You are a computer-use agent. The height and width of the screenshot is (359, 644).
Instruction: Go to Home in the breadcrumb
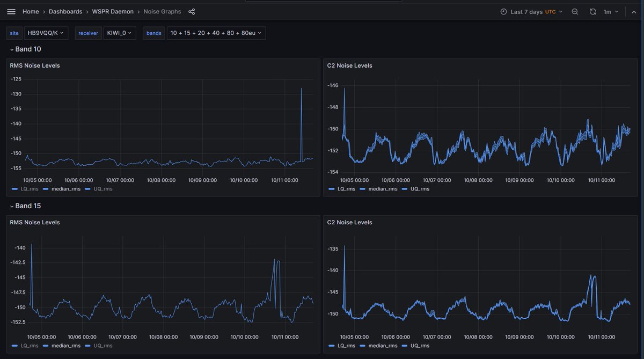[x=31, y=11]
